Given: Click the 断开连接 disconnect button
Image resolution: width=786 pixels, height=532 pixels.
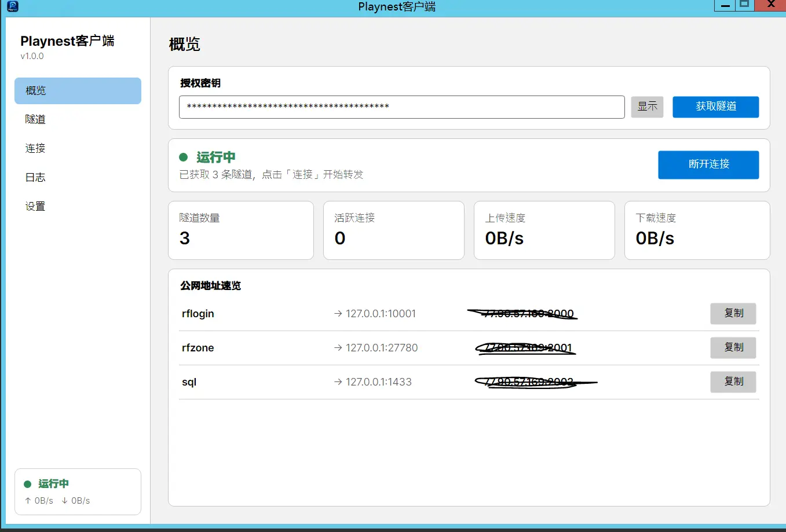Looking at the screenshot, I should [x=708, y=164].
